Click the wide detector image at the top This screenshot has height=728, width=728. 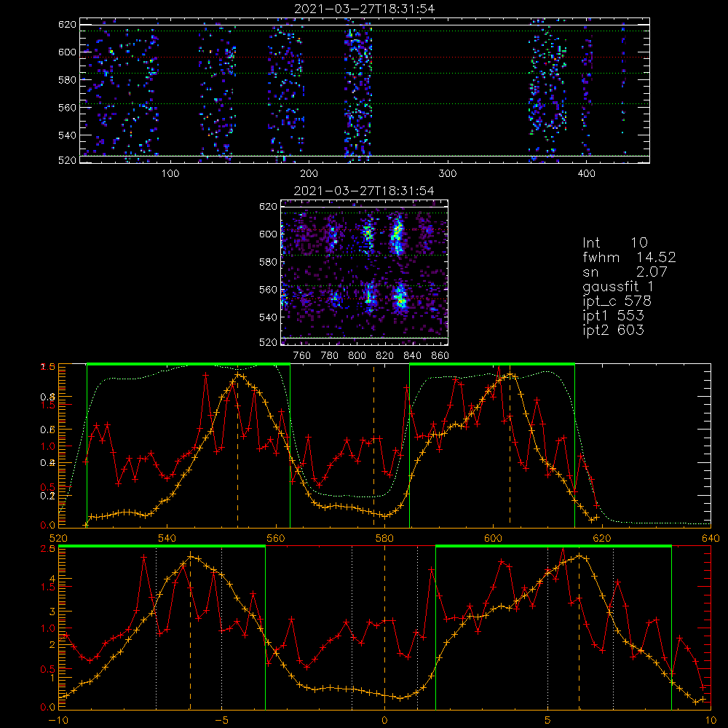point(365,90)
